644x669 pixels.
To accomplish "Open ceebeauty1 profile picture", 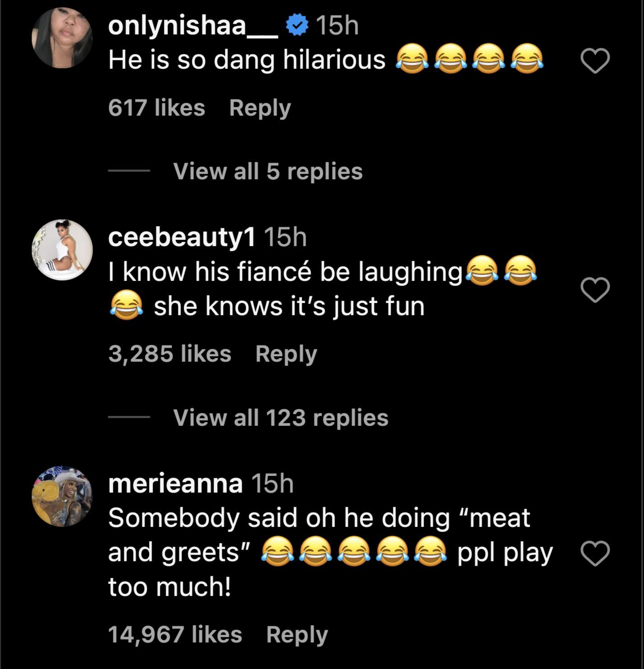I will tap(62, 250).
